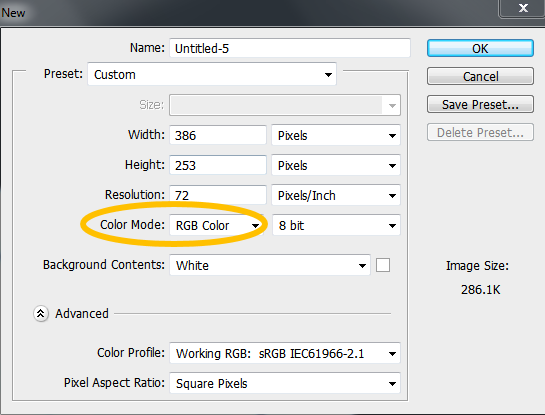545x415 pixels.
Task: Click the Name field containing Untitled-5
Action: (290, 48)
